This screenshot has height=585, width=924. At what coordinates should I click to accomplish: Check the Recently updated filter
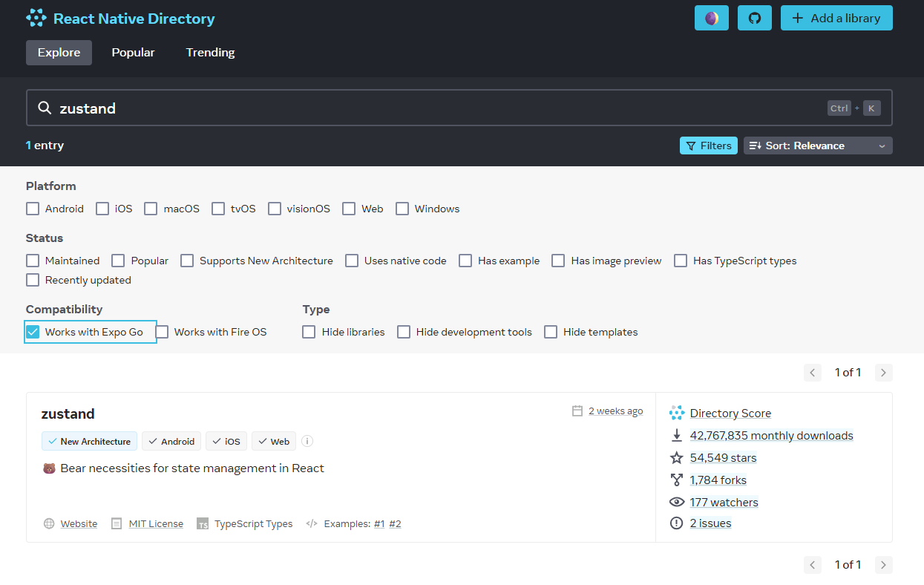coord(33,280)
